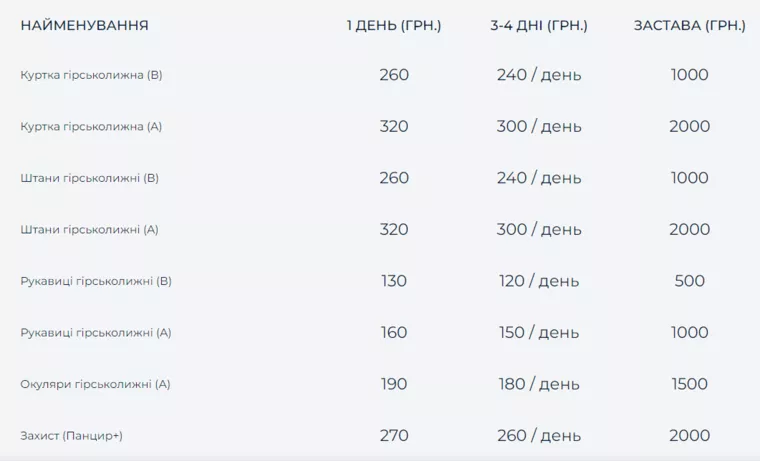
Task: Select the 270 price for Захист (Панцир+)
Action: [394, 436]
